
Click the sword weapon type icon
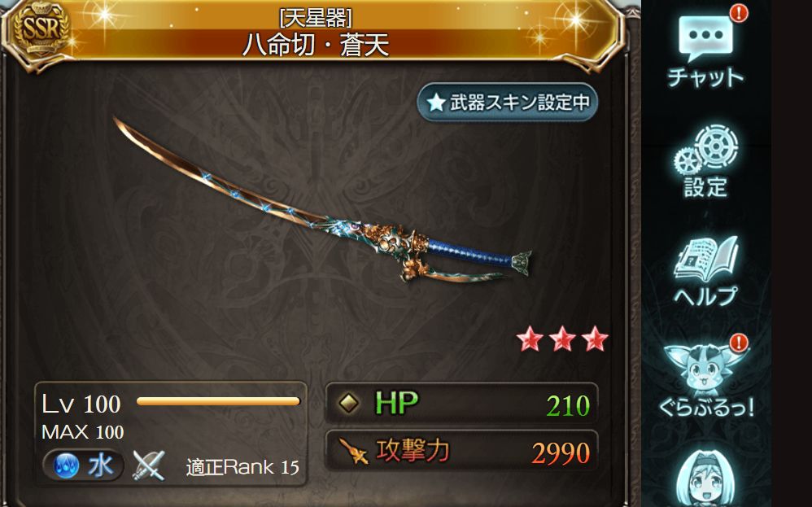(x=148, y=465)
